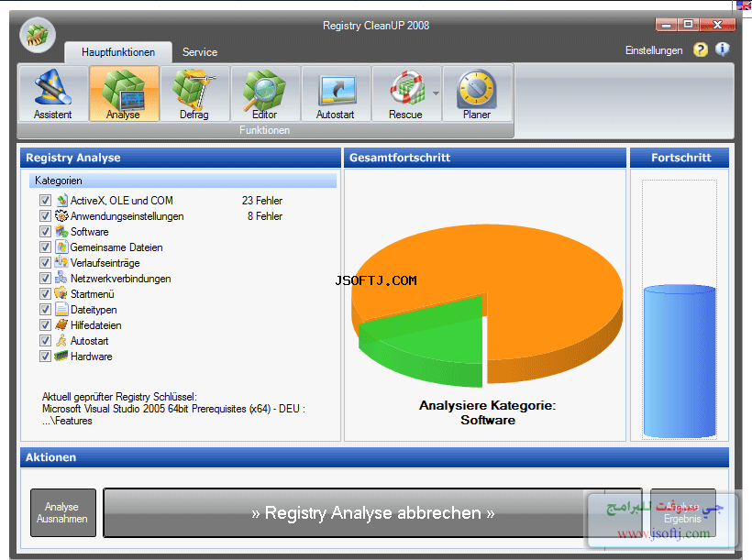Click the blue Fortschritt progress cylinder

(x=680, y=360)
